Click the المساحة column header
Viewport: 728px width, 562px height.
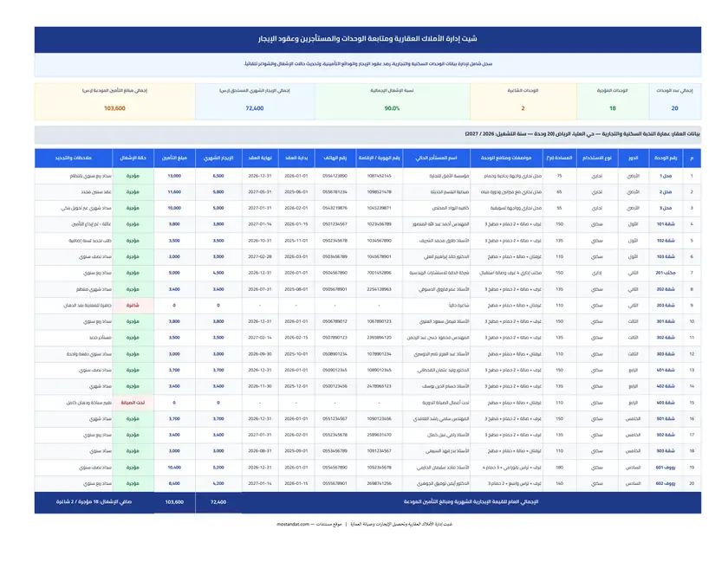coord(560,158)
